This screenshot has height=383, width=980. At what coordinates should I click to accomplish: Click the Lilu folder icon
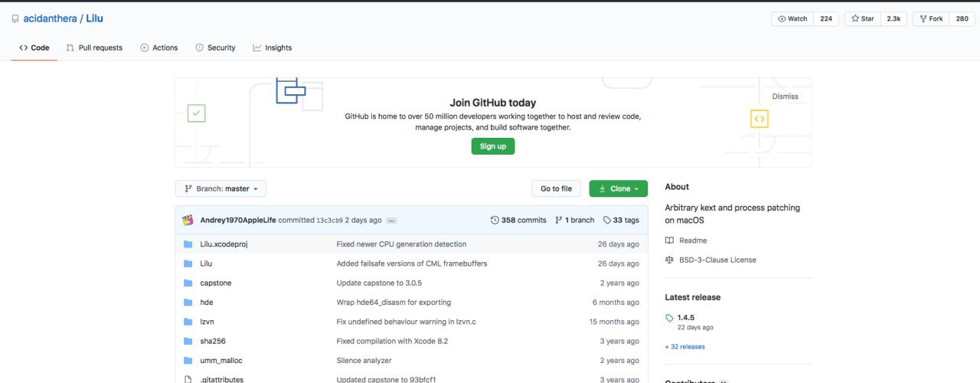188,264
